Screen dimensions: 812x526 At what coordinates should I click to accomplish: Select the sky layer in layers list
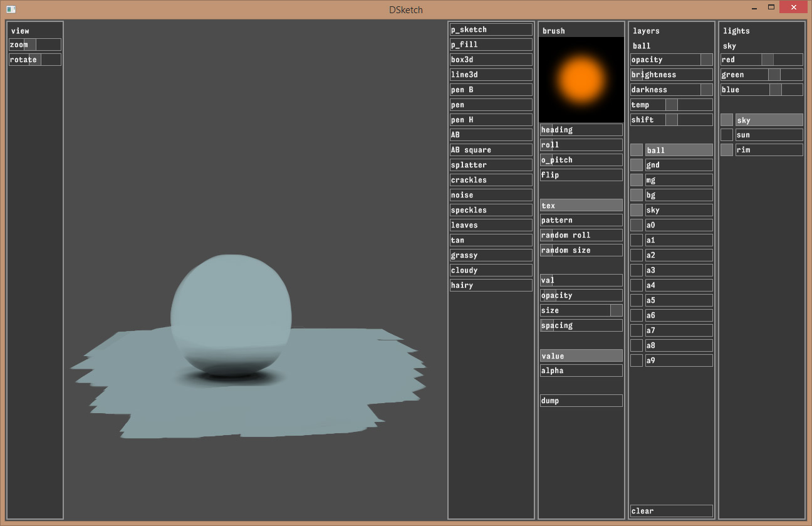click(x=679, y=210)
